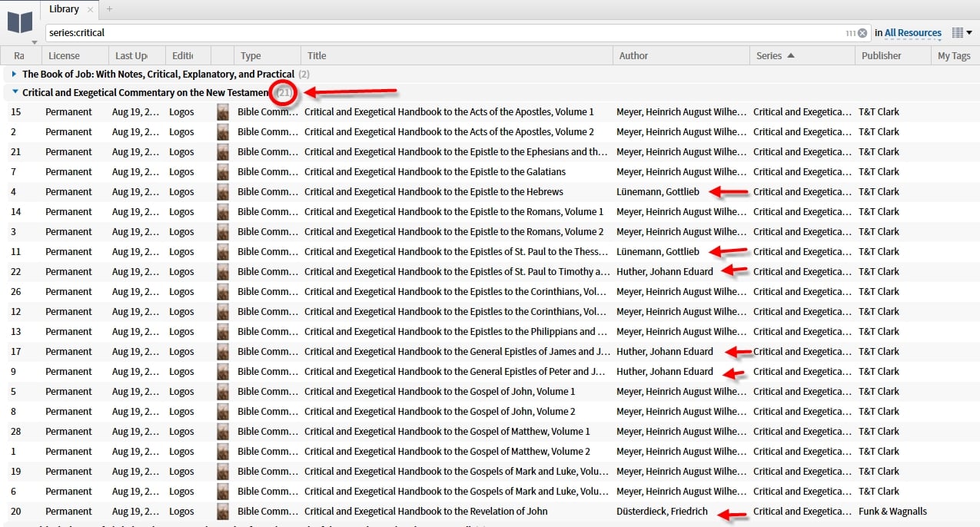Sort by the Type column header
Screen dimensions: 980x527
(x=267, y=55)
